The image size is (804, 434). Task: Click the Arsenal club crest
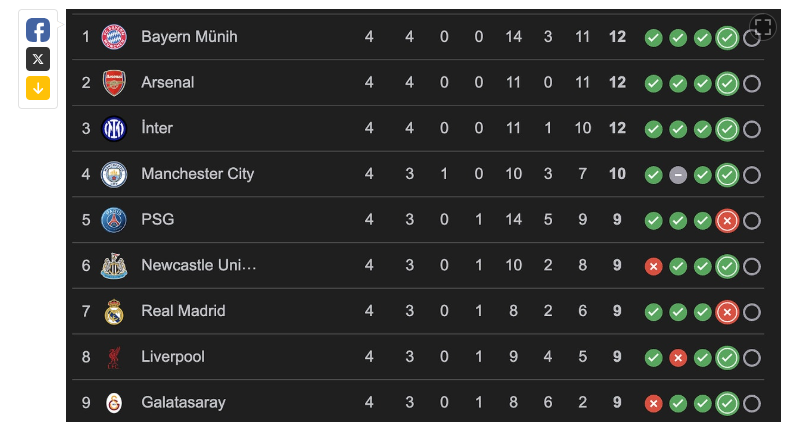[x=114, y=83]
